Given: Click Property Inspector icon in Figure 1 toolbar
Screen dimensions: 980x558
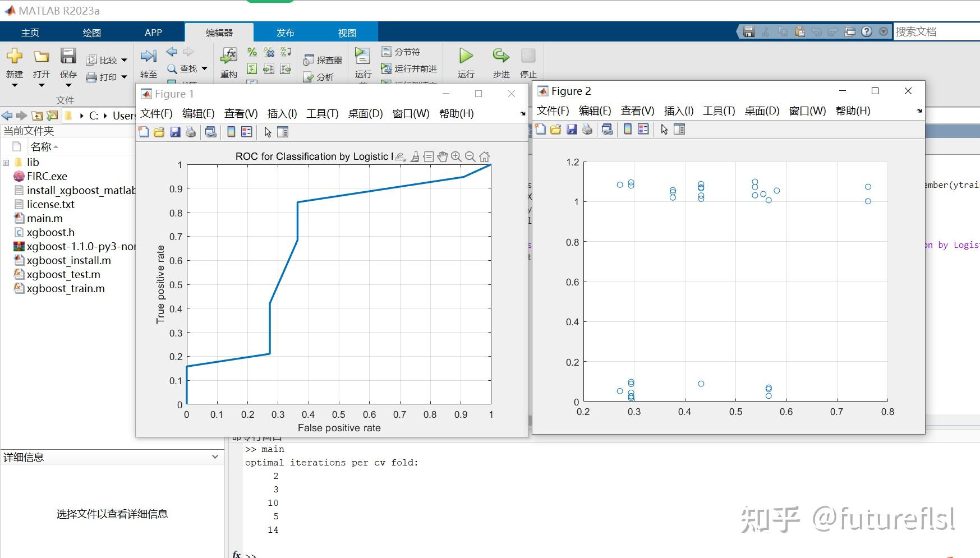Looking at the screenshot, I should pos(283,132).
